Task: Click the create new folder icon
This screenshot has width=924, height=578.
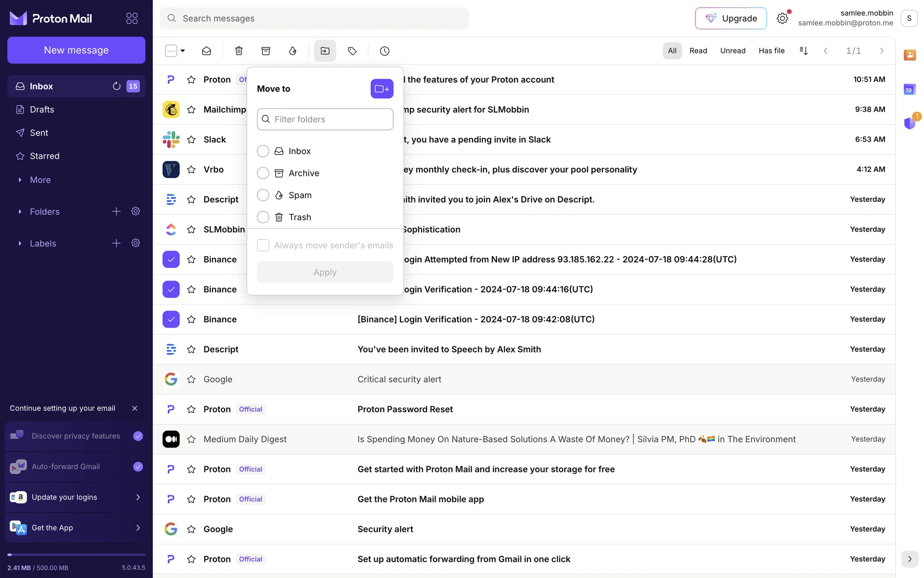Action: [x=382, y=89]
